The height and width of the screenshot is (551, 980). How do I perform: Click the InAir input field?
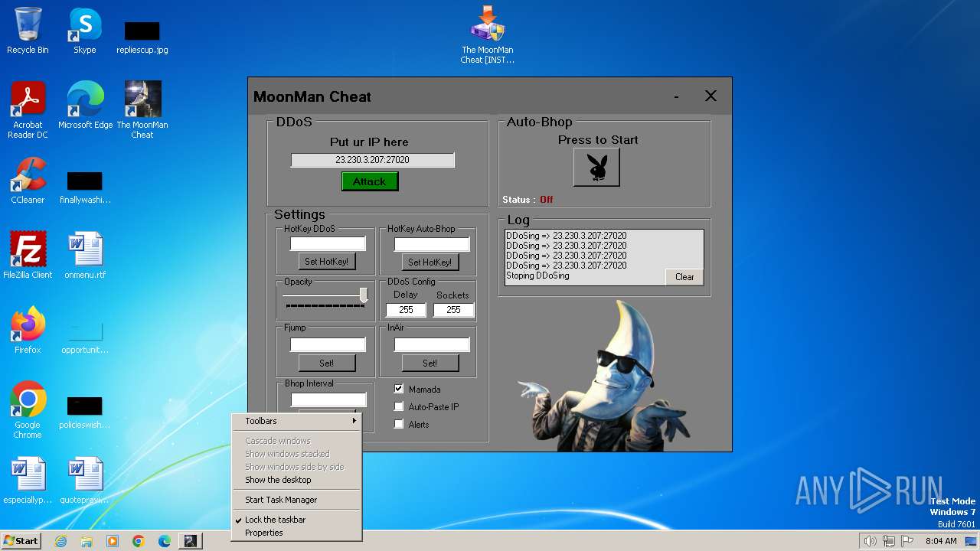click(432, 345)
